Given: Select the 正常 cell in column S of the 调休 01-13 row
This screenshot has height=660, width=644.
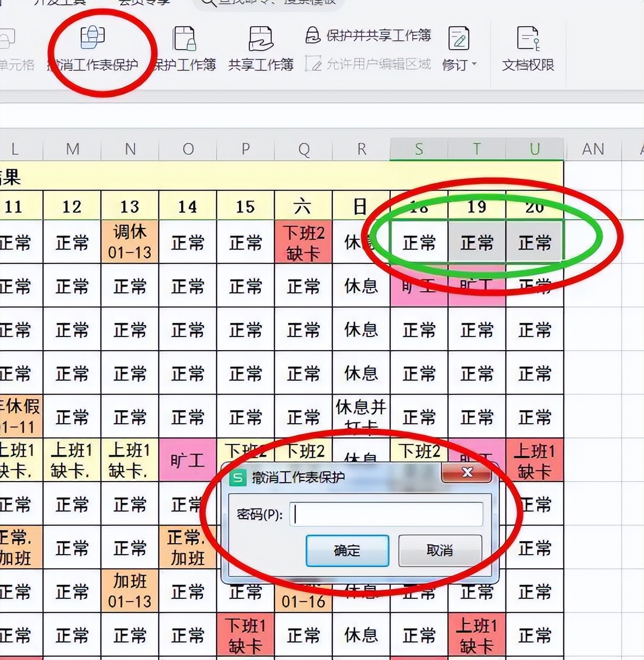Looking at the screenshot, I should click(x=419, y=242).
